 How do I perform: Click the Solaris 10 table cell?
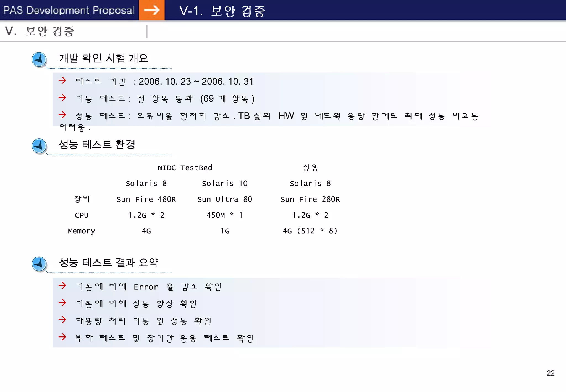point(225,184)
